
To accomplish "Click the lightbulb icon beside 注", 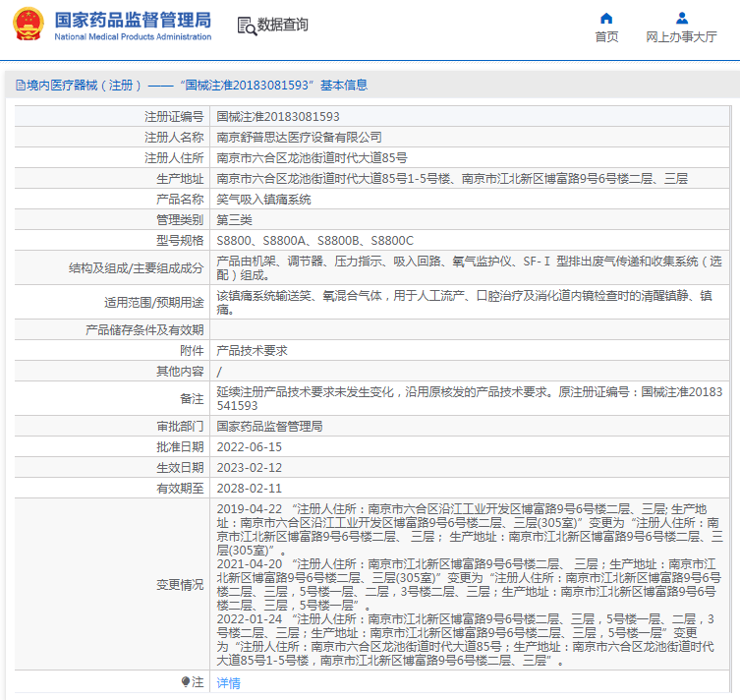I will click(x=185, y=681).
